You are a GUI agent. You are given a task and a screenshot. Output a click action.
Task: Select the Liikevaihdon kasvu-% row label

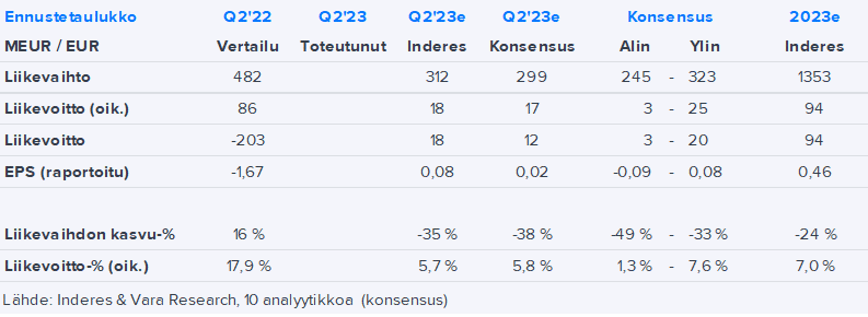pos(90,234)
